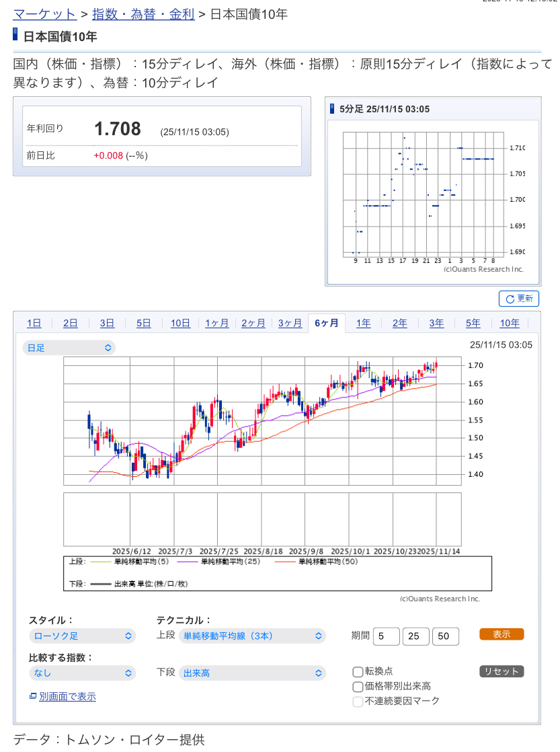This screenshot has width=560, height=752.
Task: Open the マーケット breadcrumb link
Action: (44, 13)
